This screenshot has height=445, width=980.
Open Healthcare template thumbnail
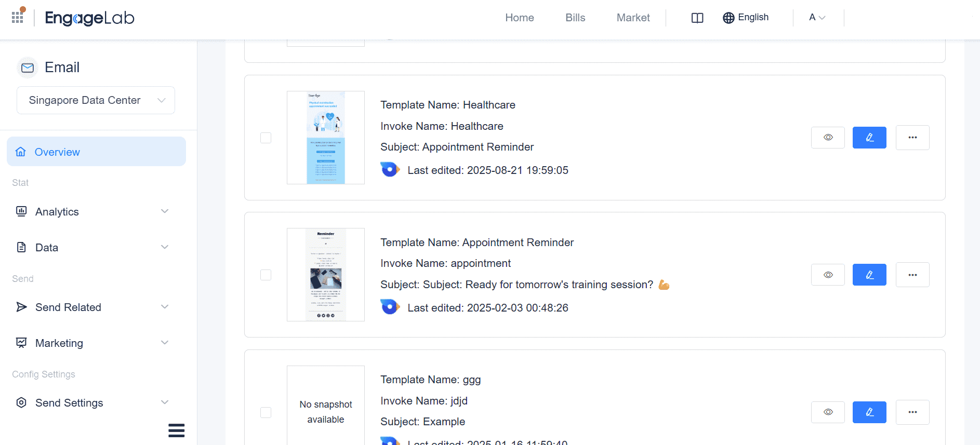[326, 138]
